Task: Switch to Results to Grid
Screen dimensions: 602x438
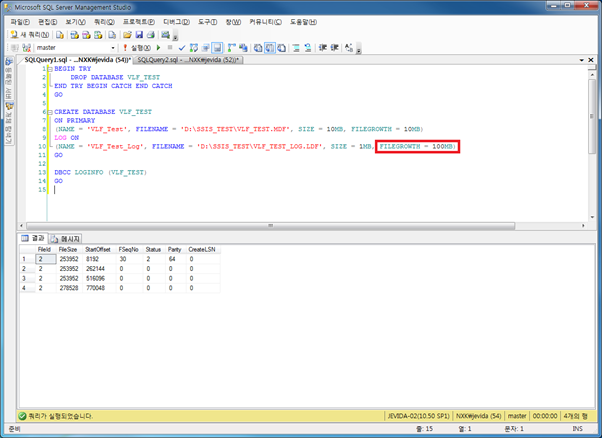Action: click(270, 48)
